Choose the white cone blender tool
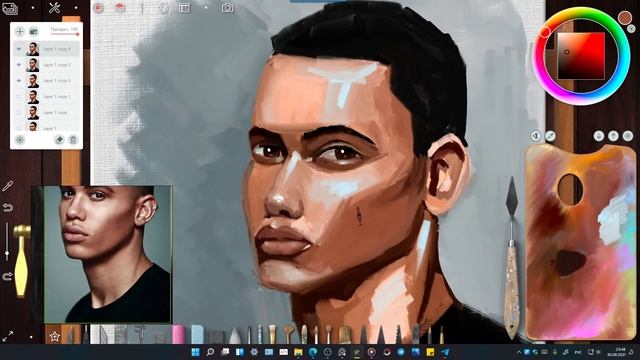The height and width of the screenshot is (360, 640). click(x=235, y=336)
